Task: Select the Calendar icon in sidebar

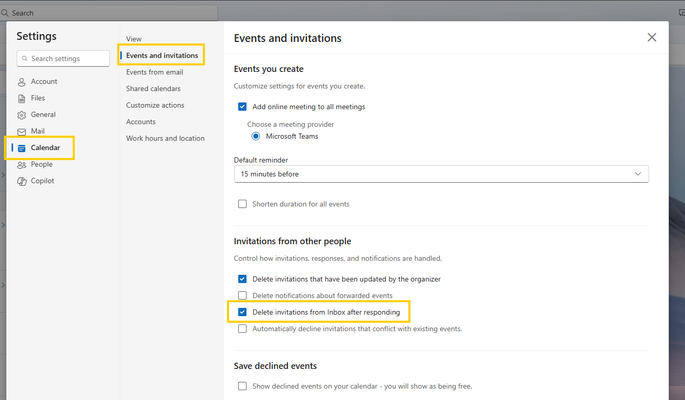Action: pyautogui.click(x=21, y=148)
